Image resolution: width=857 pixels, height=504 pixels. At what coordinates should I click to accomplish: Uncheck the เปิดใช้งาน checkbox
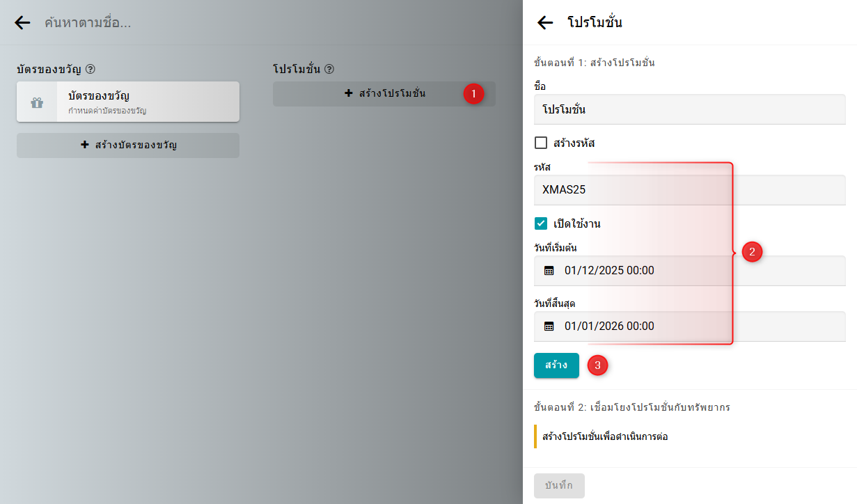pos(541,224)
